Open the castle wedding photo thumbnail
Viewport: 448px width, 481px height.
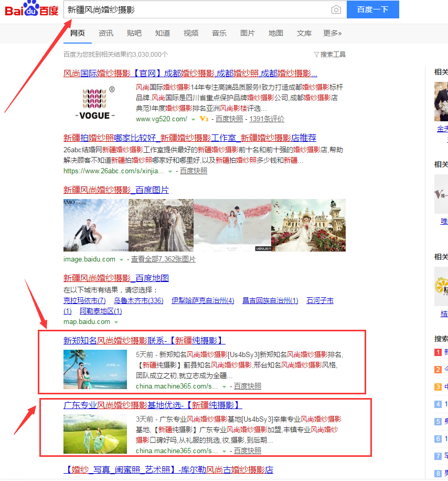click(308, 225)
